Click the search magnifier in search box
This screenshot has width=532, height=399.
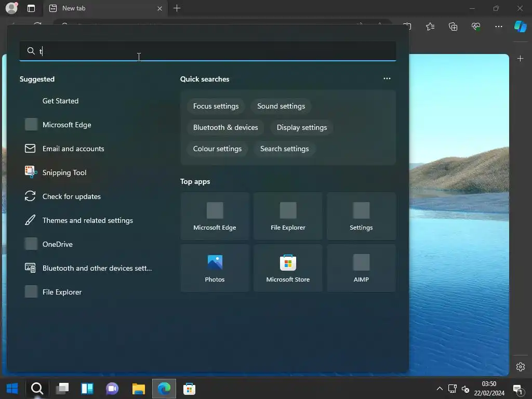point(31,51)
